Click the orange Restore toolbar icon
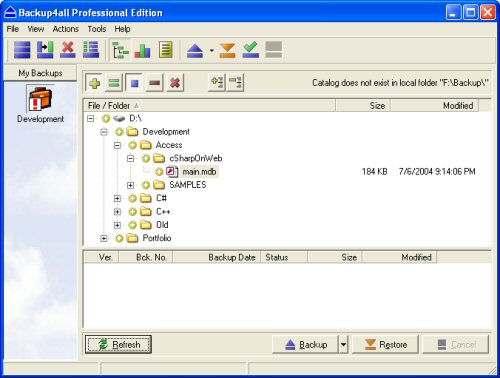This screenshot has height=378, width=500. (x=228, y=51)
